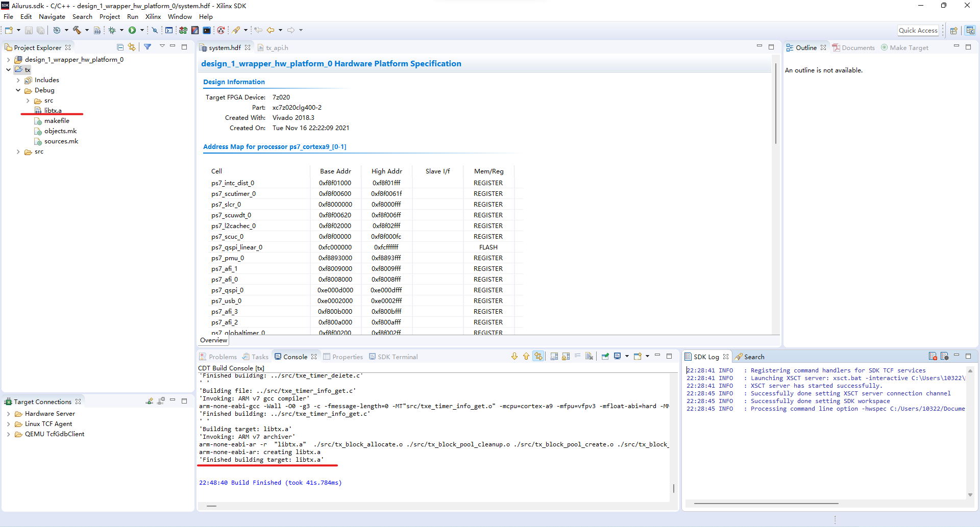Screen dimensions: 980x527
Task: Expand the Hardware Server target connection
Action: [x=8, y=414]
